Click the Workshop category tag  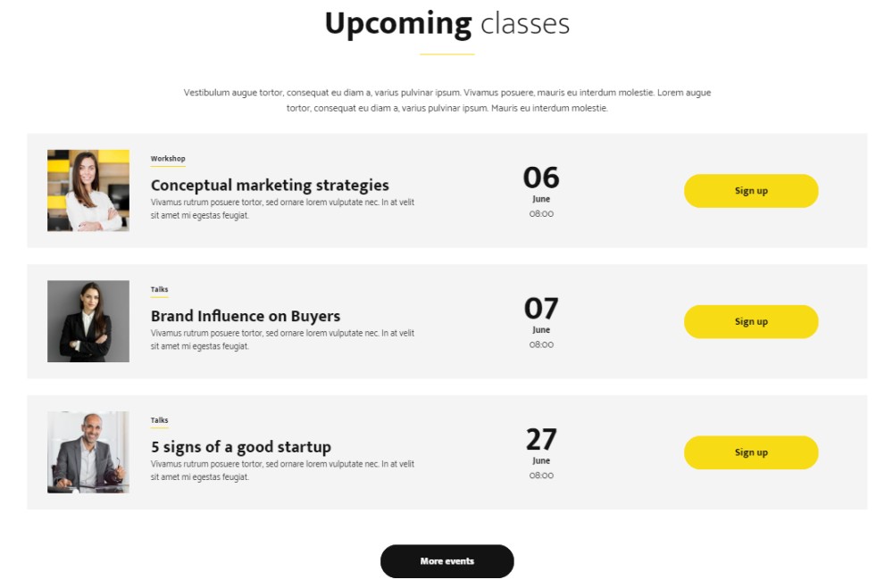[x=168, y=159]
